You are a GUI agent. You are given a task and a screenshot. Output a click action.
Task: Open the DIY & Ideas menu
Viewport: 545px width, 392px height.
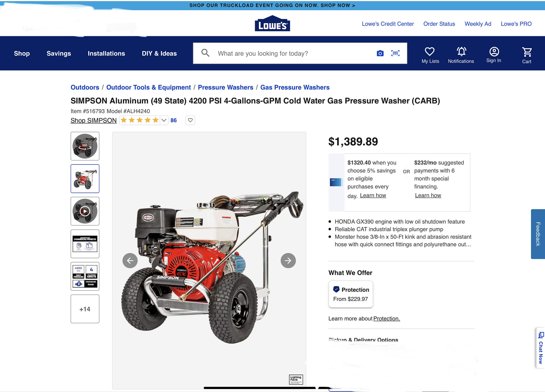click(x=159, y=53)
